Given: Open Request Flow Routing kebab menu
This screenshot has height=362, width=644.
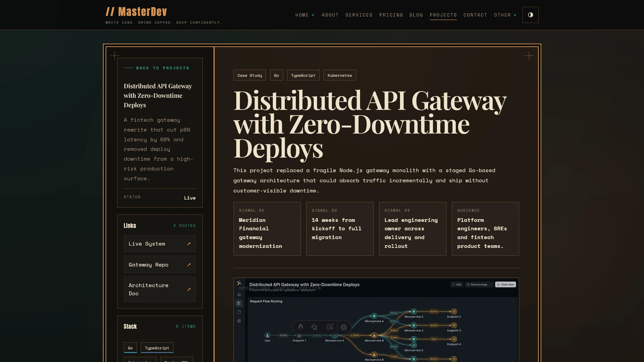Looking at the screenshot, I should click(514, 301).
